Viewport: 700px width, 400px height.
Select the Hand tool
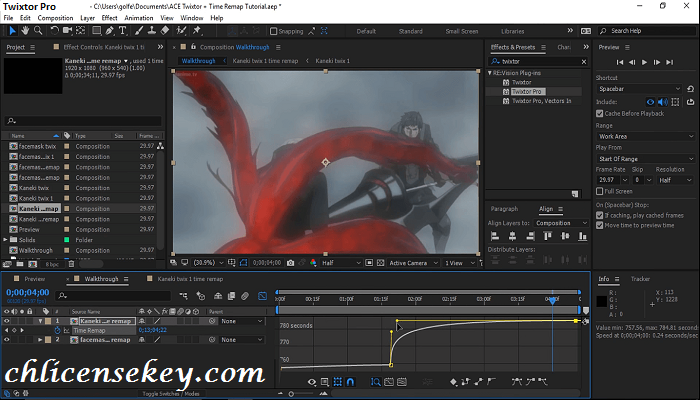[x=25, y=30]
